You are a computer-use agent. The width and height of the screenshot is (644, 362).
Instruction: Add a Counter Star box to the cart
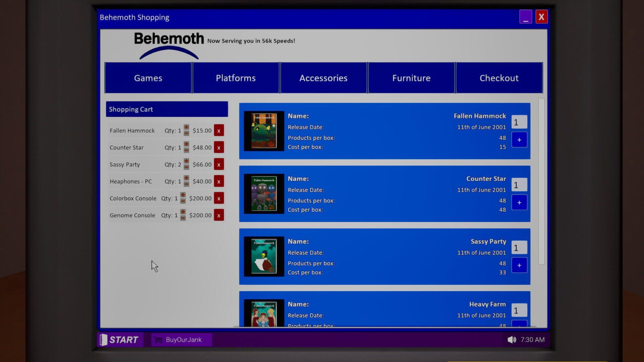(x=519, y=202)
